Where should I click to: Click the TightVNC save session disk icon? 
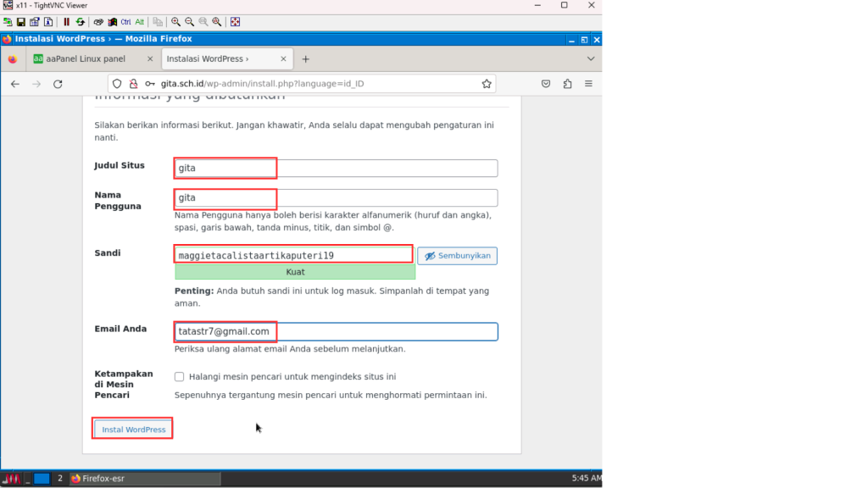click(x=21, y=22)
